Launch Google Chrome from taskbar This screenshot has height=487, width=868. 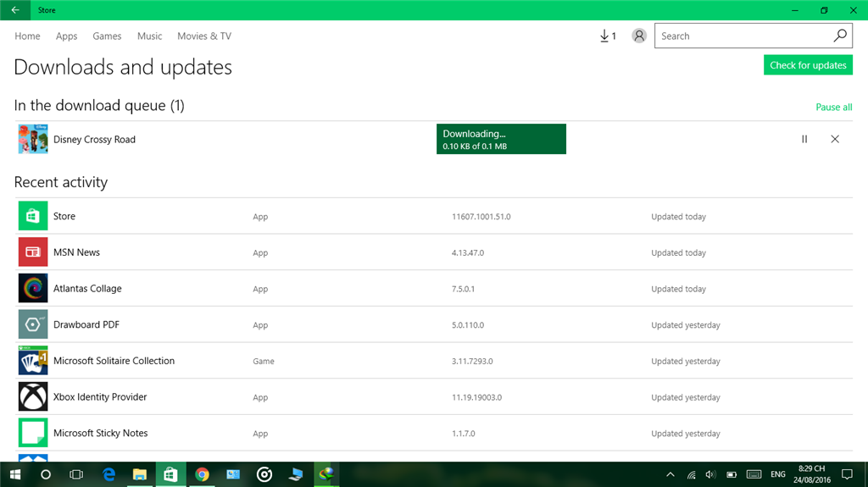pos(202,474)
